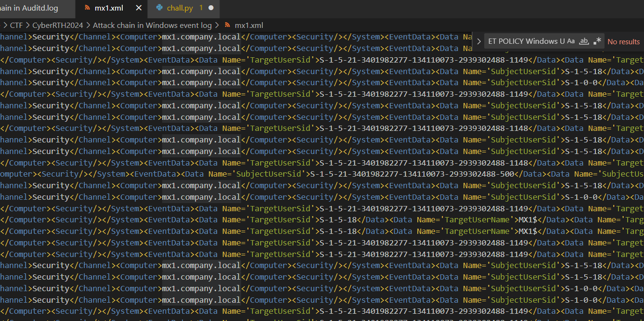This screenshot has width=644, height=321.
Task: Click the XML icon in the breadcrumb
Action: point(228,25)
